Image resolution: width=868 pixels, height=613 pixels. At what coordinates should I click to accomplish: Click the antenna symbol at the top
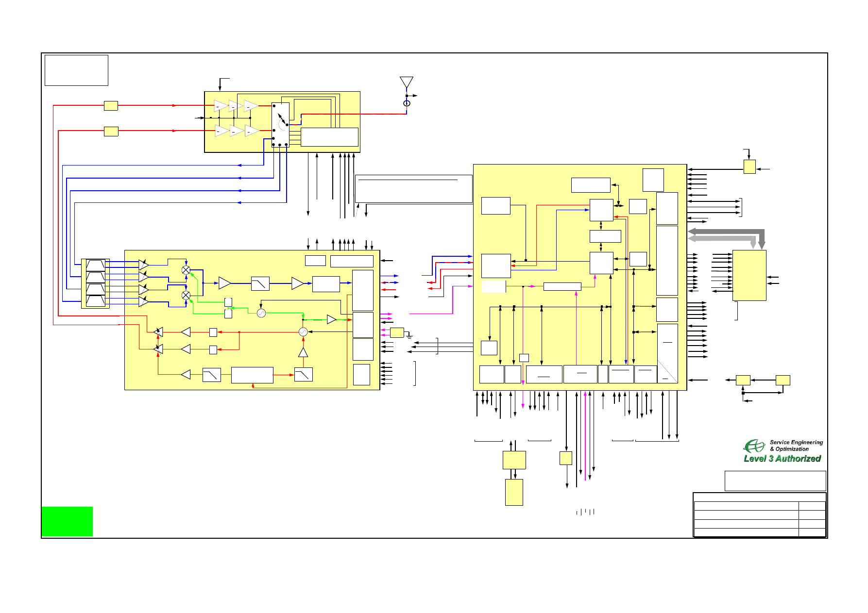pos(406,82)
